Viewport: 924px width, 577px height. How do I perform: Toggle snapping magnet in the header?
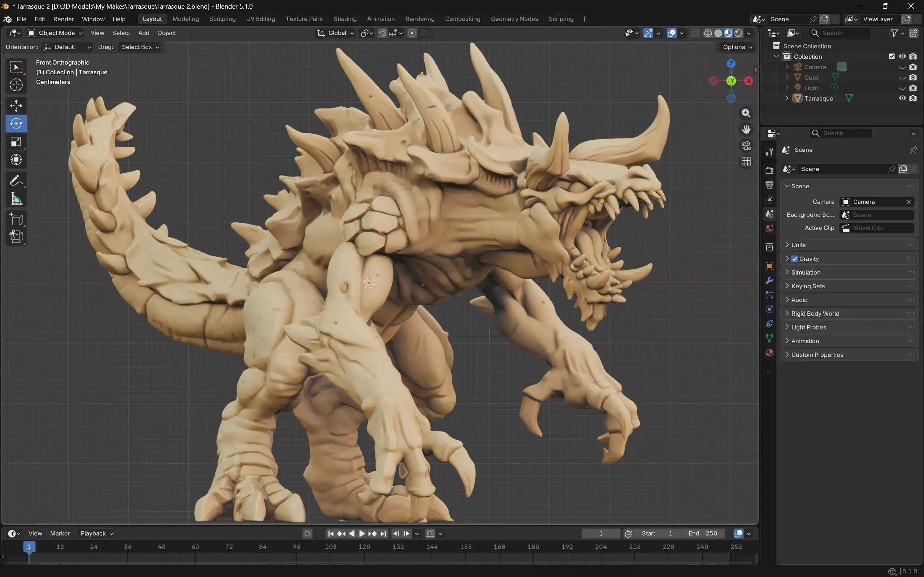click(x=382, y=33)
